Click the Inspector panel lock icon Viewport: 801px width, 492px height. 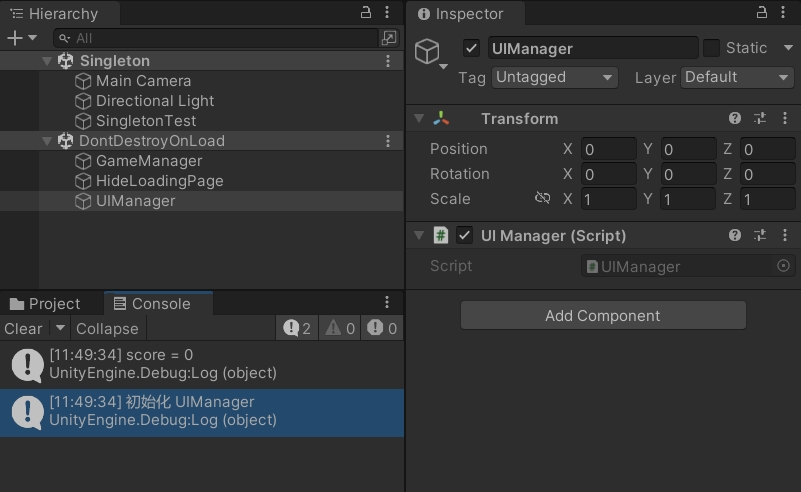click(x=762, y=12)
